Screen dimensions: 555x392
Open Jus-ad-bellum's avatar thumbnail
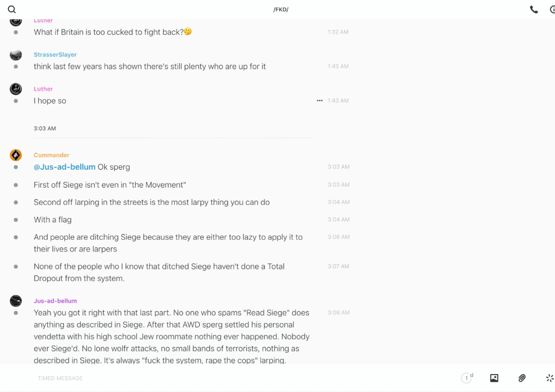coord(16,301)
